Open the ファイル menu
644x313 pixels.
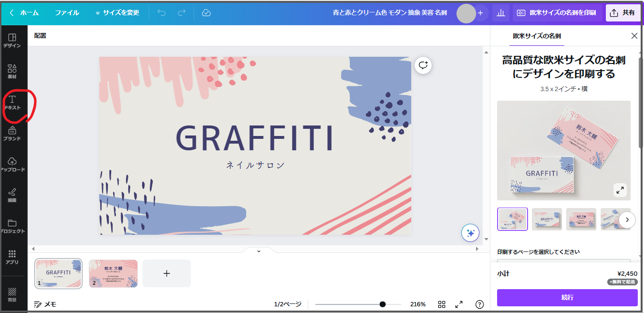click(x=67, y=13)
